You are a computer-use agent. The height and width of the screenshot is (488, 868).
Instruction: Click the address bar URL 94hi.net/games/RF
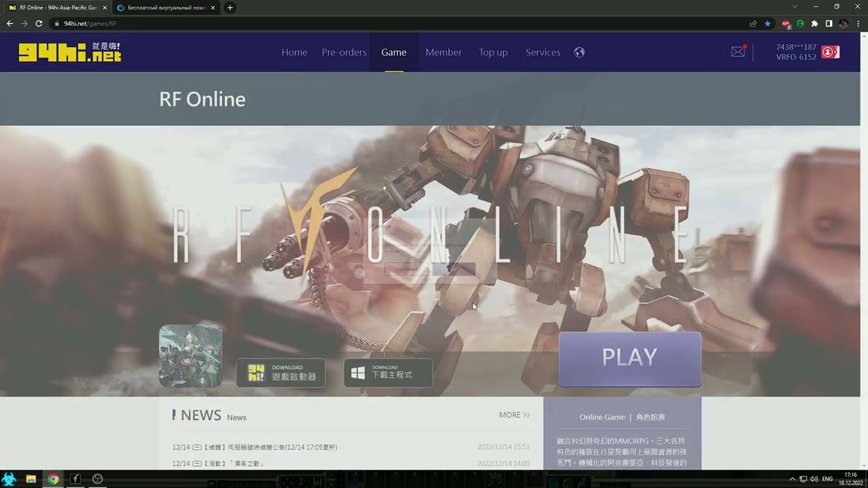90,23
